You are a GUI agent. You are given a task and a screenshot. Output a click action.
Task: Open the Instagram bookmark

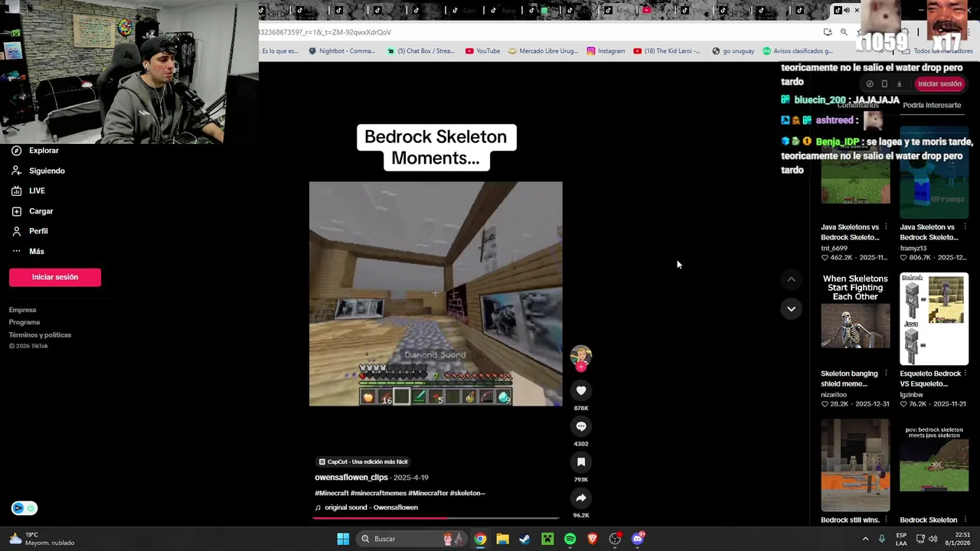tap(606, 51)
